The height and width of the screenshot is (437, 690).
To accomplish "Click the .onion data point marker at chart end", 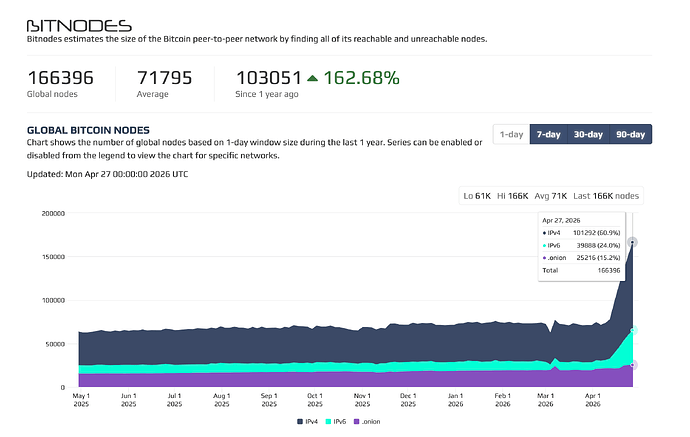I will pyautogui.click(x=633, y=365).
